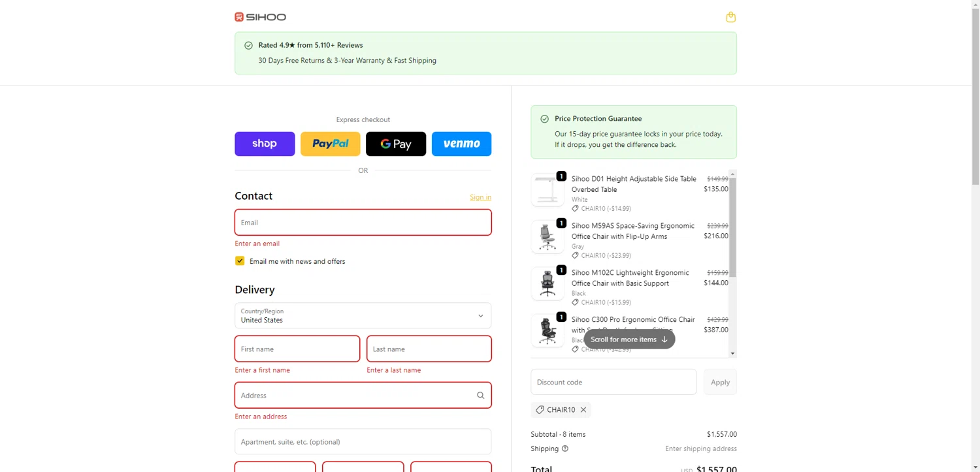Image resolution: width=980 pixels, height=472 pixels.
Task: Click the First name field
Action: click(x=297, y=349)
